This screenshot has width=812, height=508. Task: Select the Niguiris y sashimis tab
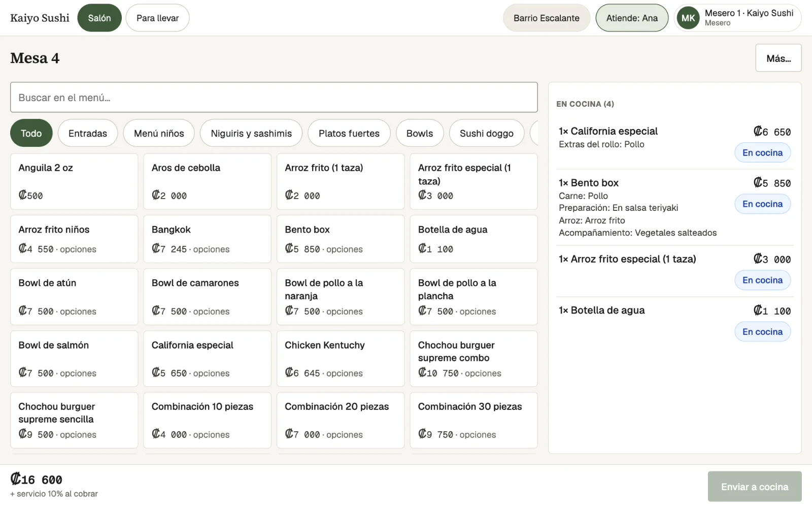click(x=251, y=133)
